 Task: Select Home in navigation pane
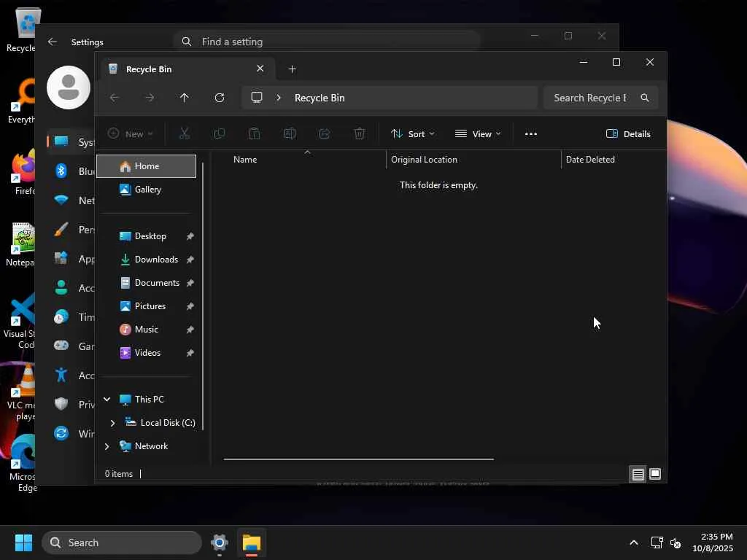[x=146, y=166]
